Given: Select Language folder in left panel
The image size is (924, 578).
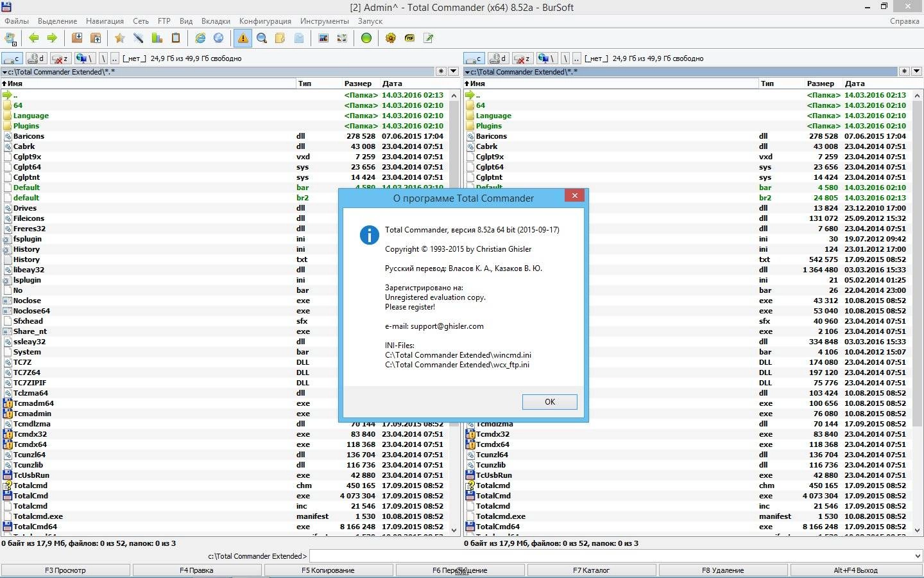Looking at the screenshot, I should tap(31, 116).
